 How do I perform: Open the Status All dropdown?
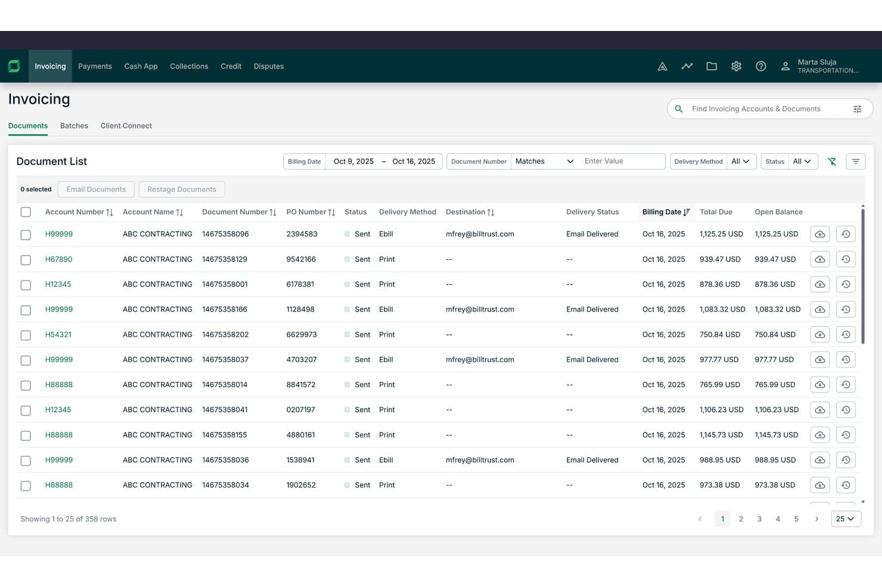pyautogui.click(x=802, y=161)
